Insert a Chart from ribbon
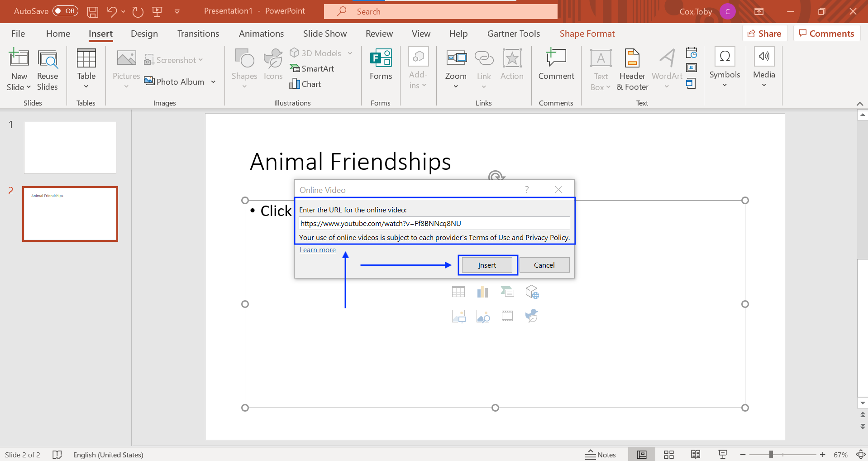Screen dimensions: 868x461 click(305, 84)
